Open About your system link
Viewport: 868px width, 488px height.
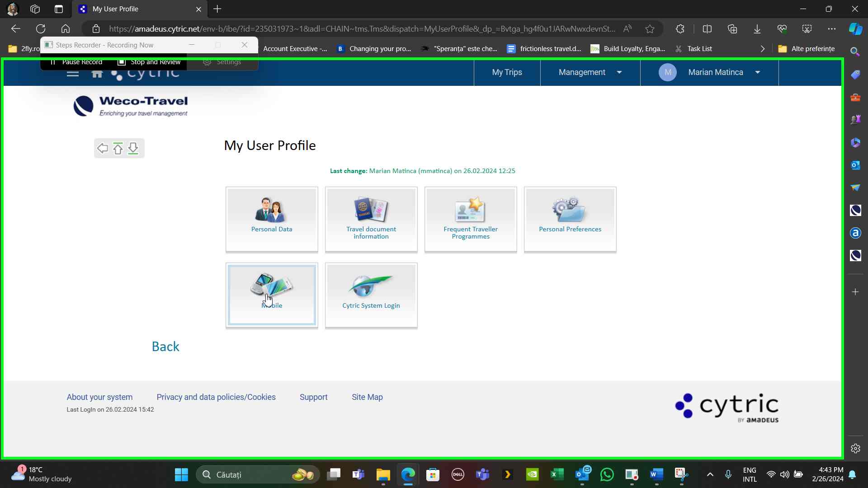click(x=99, y=397)
